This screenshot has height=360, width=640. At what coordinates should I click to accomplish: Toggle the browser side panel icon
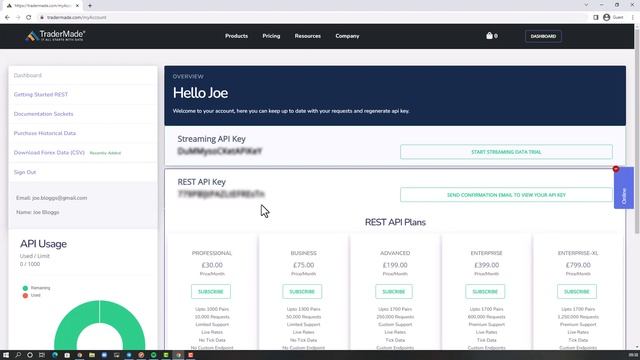[596, 18]
